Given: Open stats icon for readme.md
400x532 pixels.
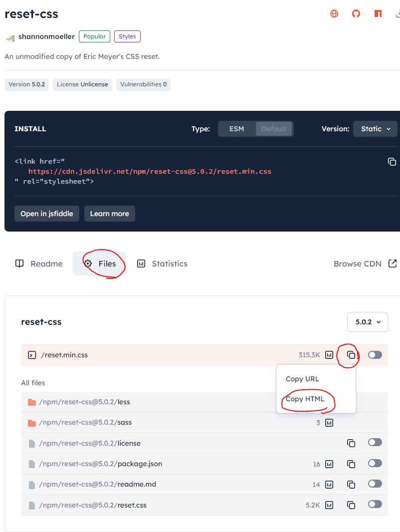Looking at the screenshot, I should pyautogui.click(x=329, y=485).
